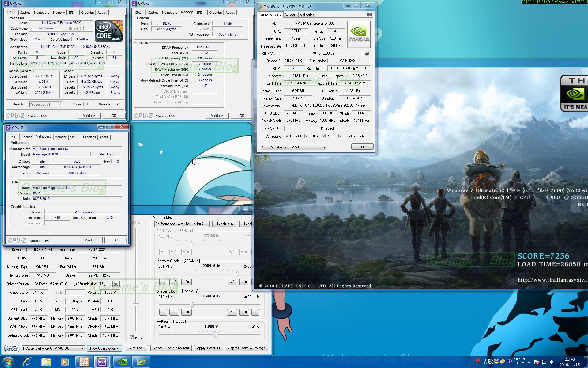The image size is (588, 368).
Task: Open Windows Media Player taskbar icon
Action: pyautogui.click(x=65, y=362)
